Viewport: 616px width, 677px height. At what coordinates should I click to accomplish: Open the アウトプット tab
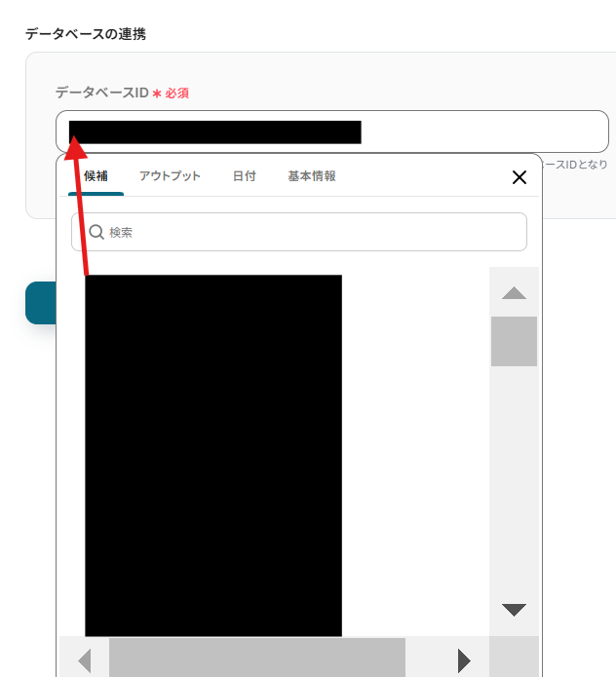click(170, 176)
